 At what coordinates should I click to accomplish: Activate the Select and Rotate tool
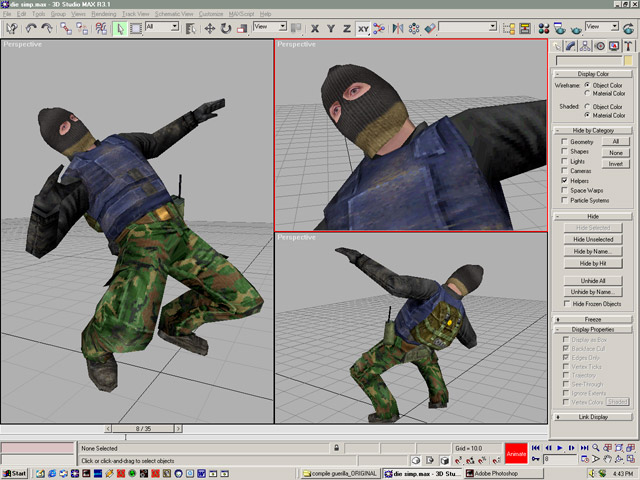[x=226, y=29]
